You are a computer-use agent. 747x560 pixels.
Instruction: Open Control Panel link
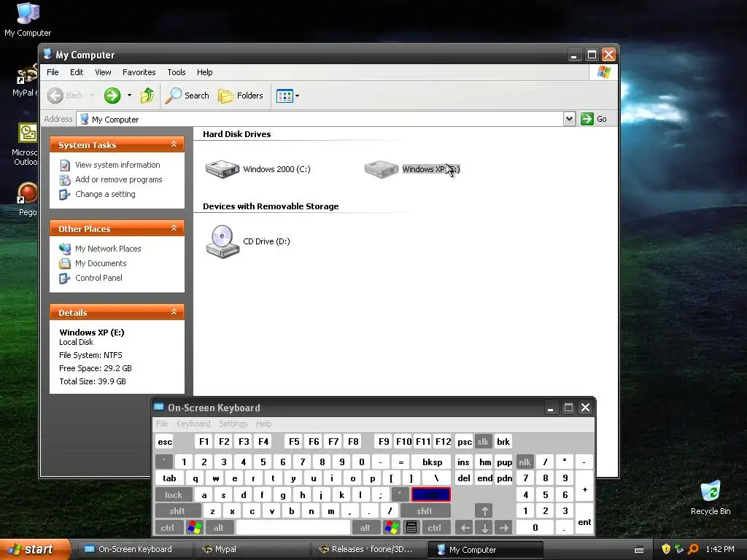[x=98, y=278]
